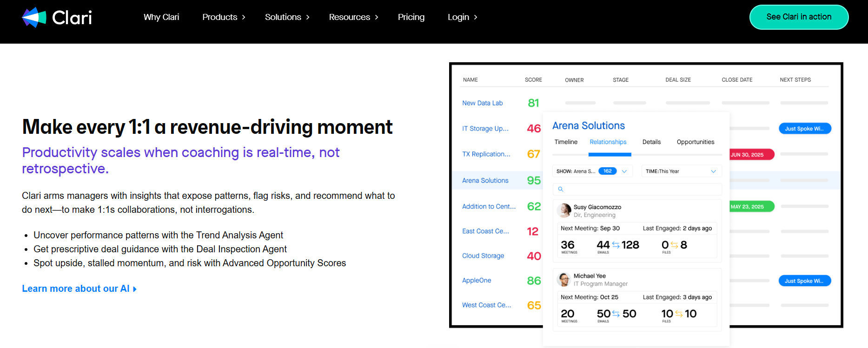Click score 81 for New Data Lab
This screenshot has width=868, height=348.
pyautogui.click(x=533, y=103)
